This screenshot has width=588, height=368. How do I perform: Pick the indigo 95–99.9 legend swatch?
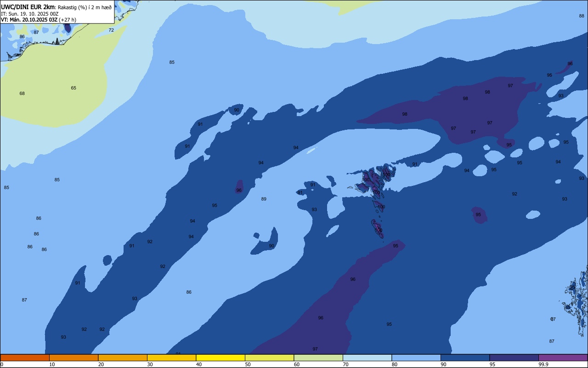pyautogui.click(x=514, y=357)
